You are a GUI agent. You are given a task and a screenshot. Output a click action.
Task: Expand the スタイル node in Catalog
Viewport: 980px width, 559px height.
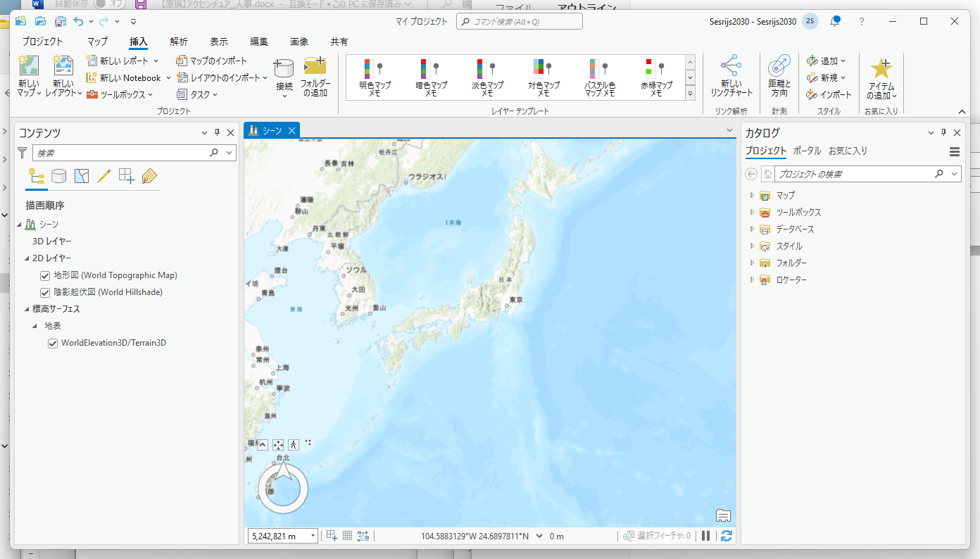(x=752, y=246)
